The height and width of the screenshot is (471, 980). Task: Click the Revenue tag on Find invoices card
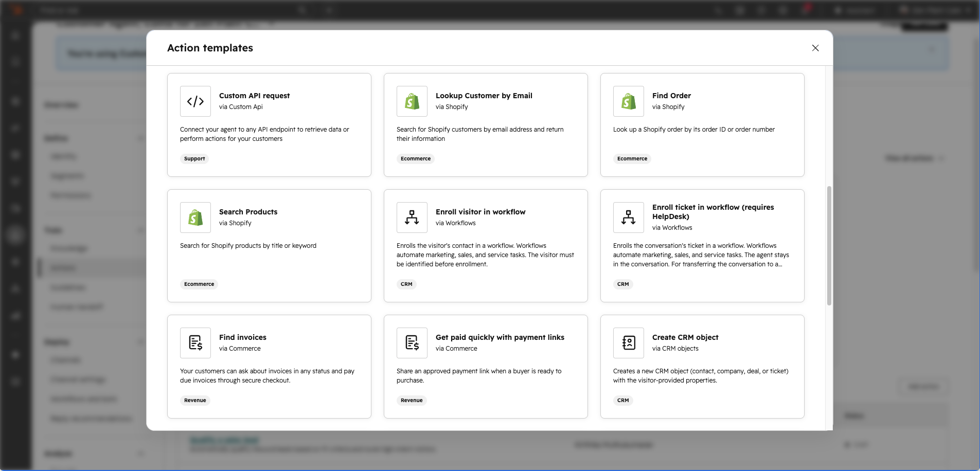[195, 401]
